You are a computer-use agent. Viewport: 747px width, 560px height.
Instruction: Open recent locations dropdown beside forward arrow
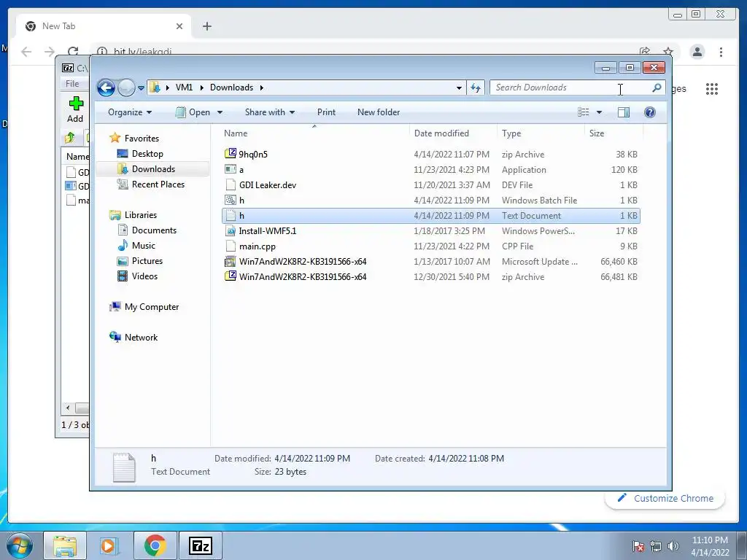(x=141, y=88)
